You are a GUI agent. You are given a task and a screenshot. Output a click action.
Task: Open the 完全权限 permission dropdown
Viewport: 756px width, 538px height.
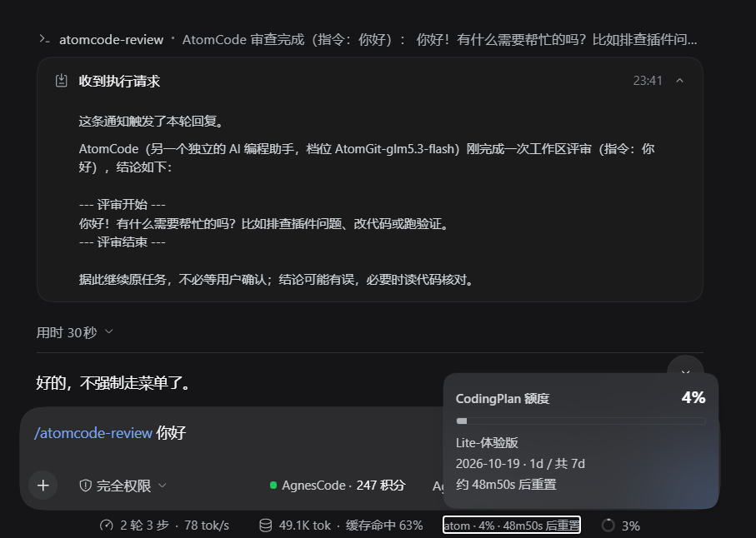click(x=123, y=486)
